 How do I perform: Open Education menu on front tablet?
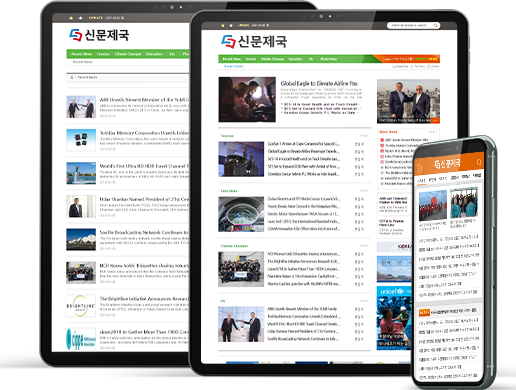(295, 59)
